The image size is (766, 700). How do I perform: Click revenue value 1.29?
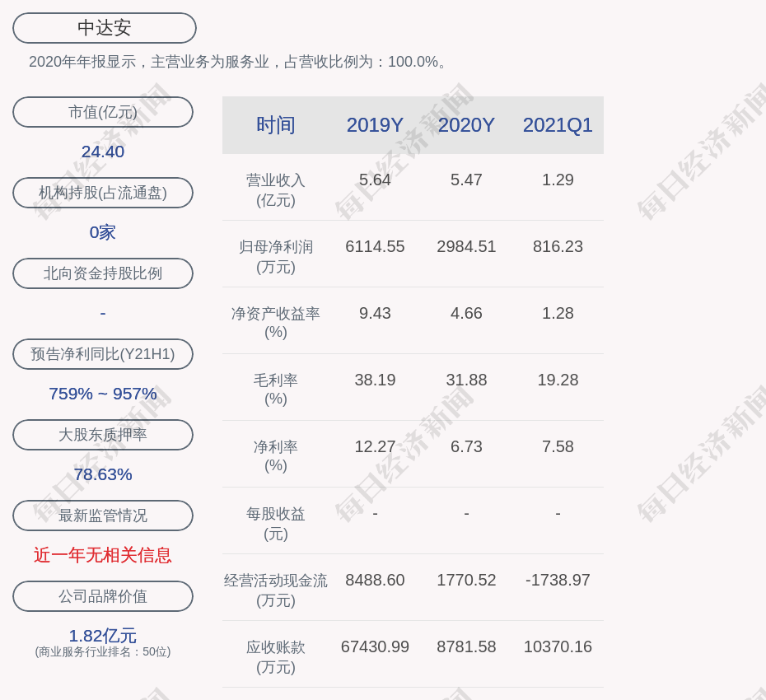(558, 180)
